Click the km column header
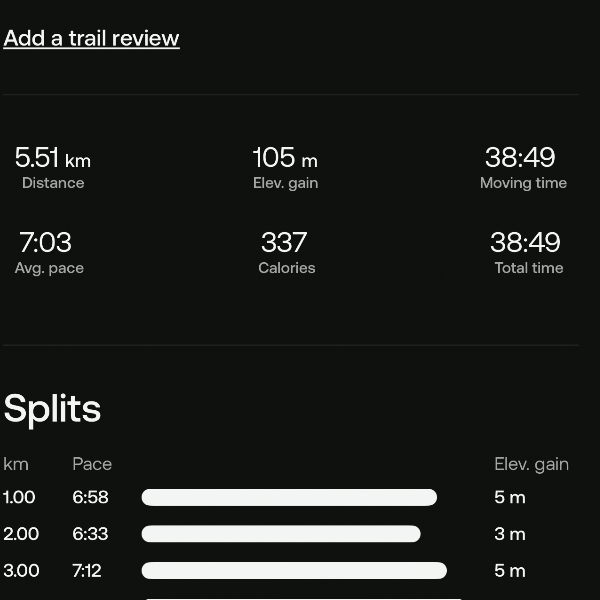Screen dimensions: 600x600 coord(16,464)
